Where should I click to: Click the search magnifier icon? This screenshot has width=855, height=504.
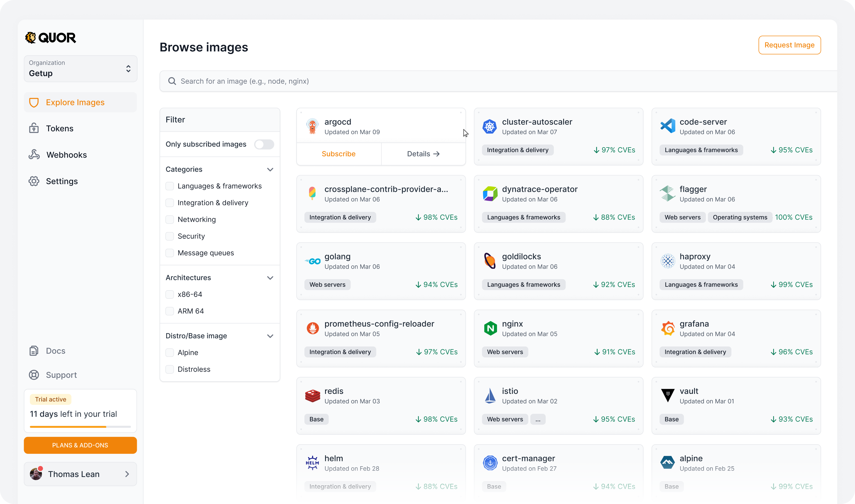coord(172,81)
